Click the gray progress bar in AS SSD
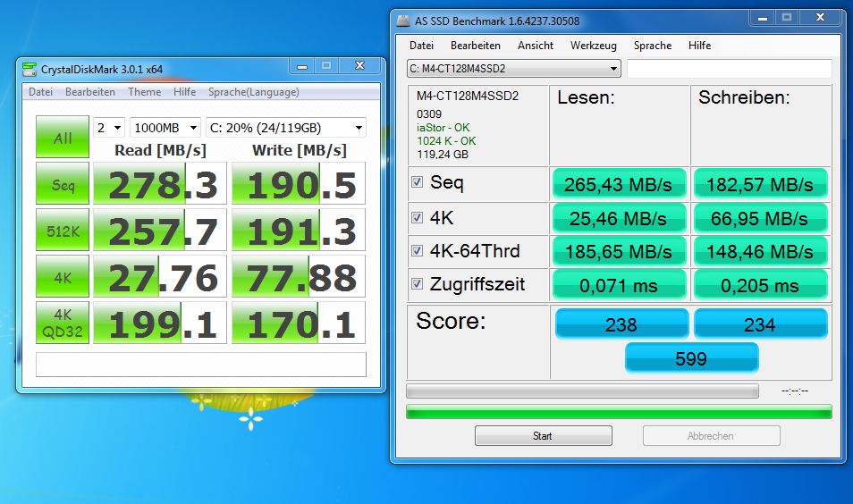 (582, 391)
